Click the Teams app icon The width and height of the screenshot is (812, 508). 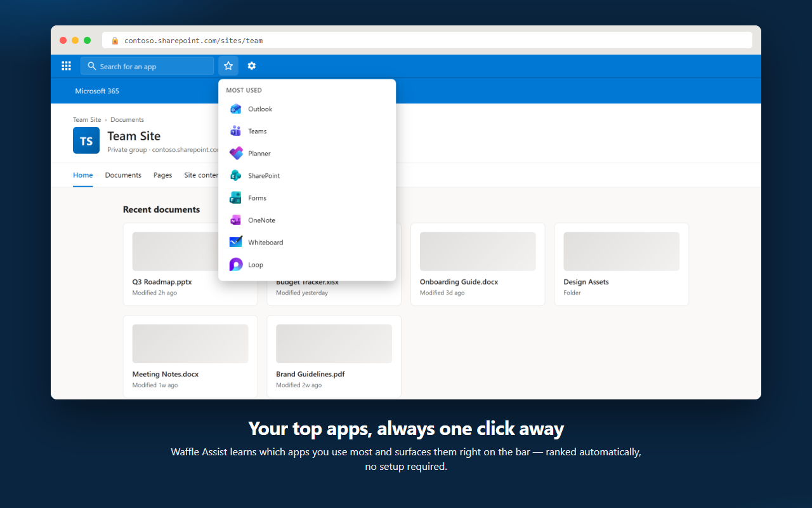click(x=236, y=131)
